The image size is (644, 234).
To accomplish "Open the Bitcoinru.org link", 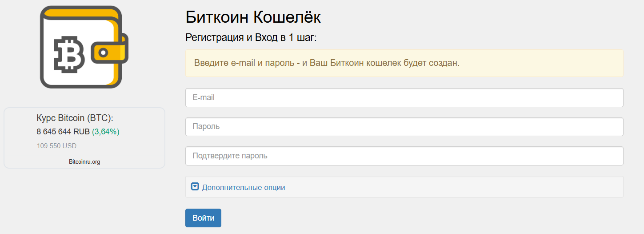I will (x=84, y=162).
